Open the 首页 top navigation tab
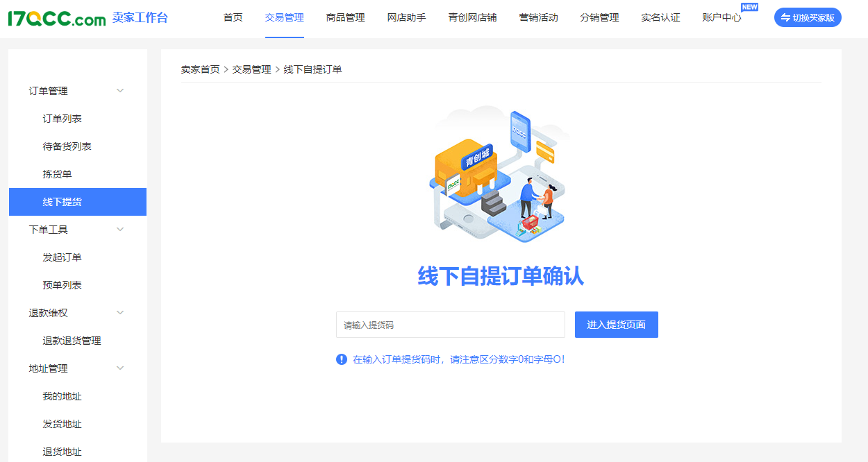Image resolution: width=868 pixels, height=462 pixels. click(233, 18)
